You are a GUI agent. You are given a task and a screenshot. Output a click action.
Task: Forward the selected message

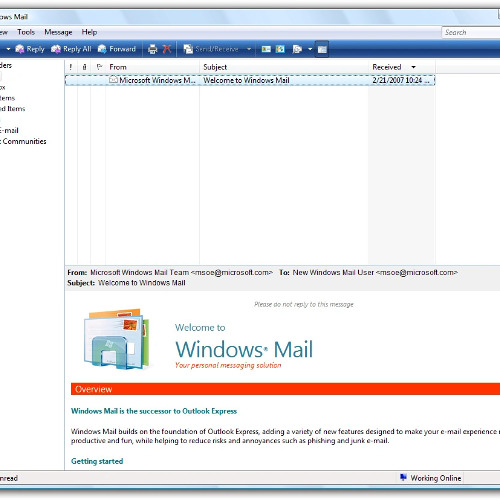coord(117,49)
